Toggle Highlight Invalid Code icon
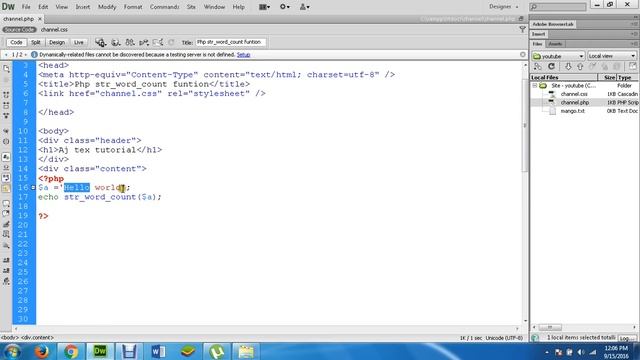 click(6, 168)
